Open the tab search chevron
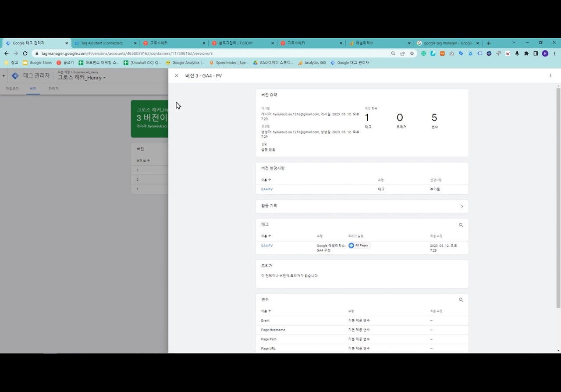 tap(514, 43)
